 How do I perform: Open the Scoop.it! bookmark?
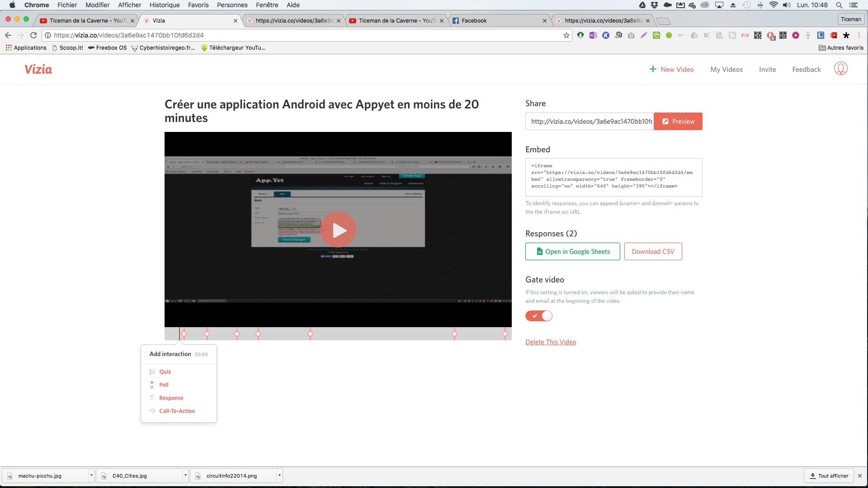(68, 48)
